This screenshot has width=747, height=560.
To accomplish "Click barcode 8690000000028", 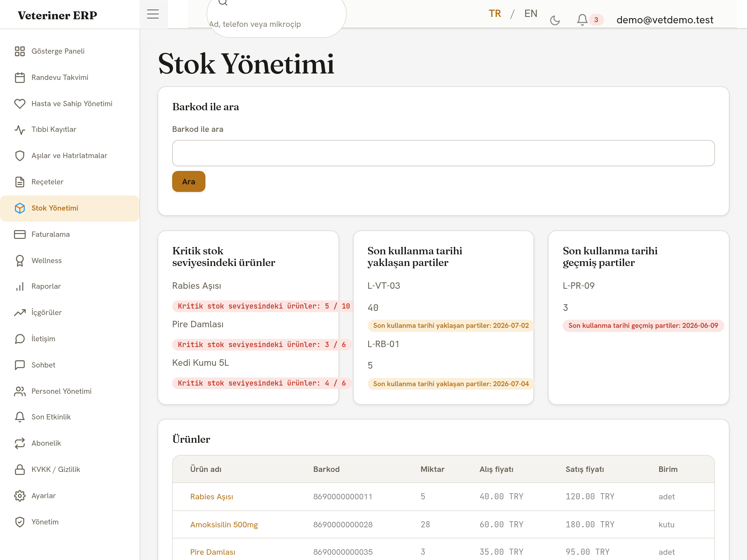I will tap(343, 524).
